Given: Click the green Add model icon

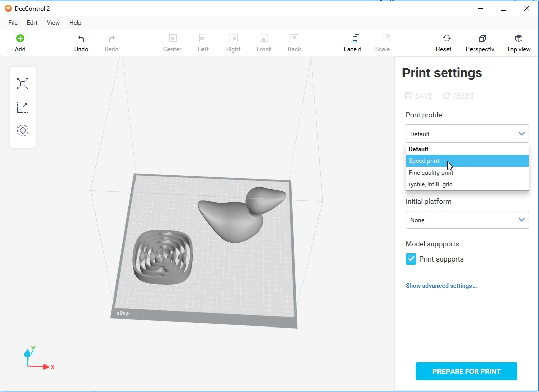Looking at the screenshot, I should point(20,39).
